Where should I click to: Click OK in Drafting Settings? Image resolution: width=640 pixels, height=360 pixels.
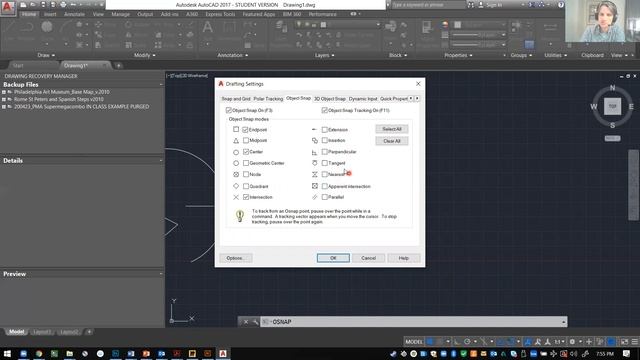[x=333, y=258]
